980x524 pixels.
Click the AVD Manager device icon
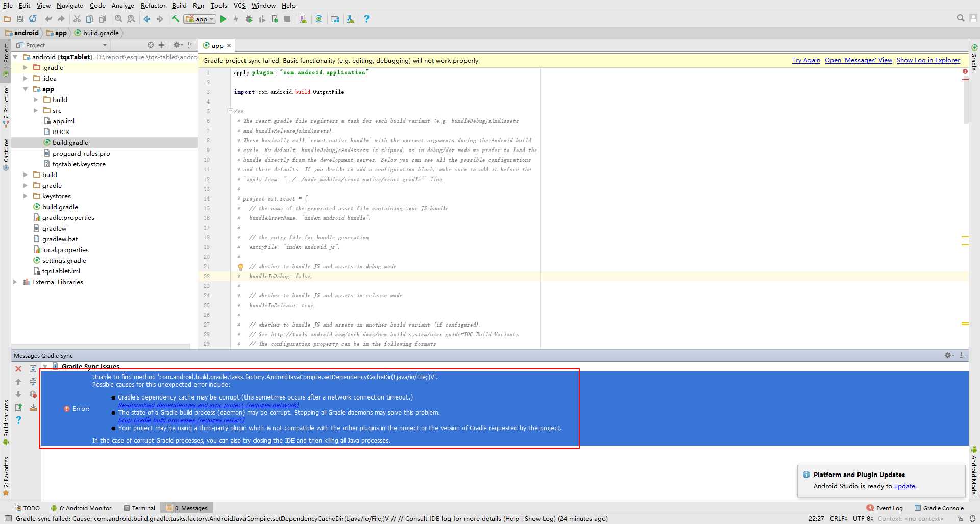303,19
